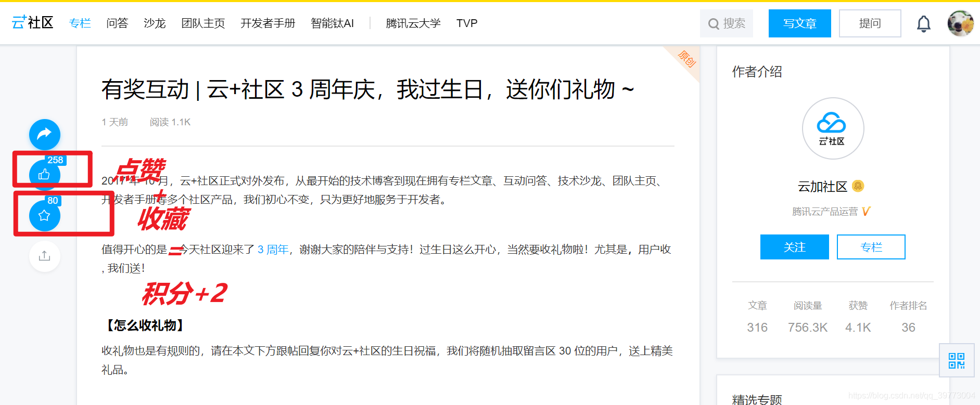Viewport: 980px width, 405px height.
Task: Click the 提问 button
Action: pos(870,23)
